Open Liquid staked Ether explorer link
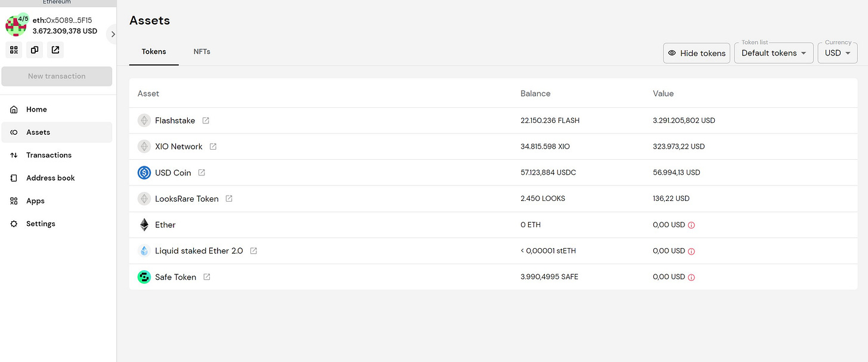 pyautogui.click(x=253, y=251)
